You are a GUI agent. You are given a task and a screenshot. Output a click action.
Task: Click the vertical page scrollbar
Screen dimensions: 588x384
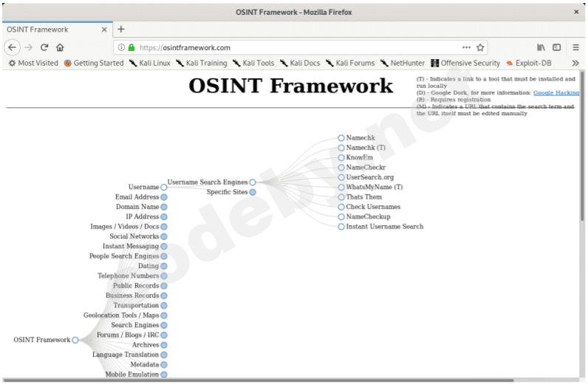(x=582, y=146)
